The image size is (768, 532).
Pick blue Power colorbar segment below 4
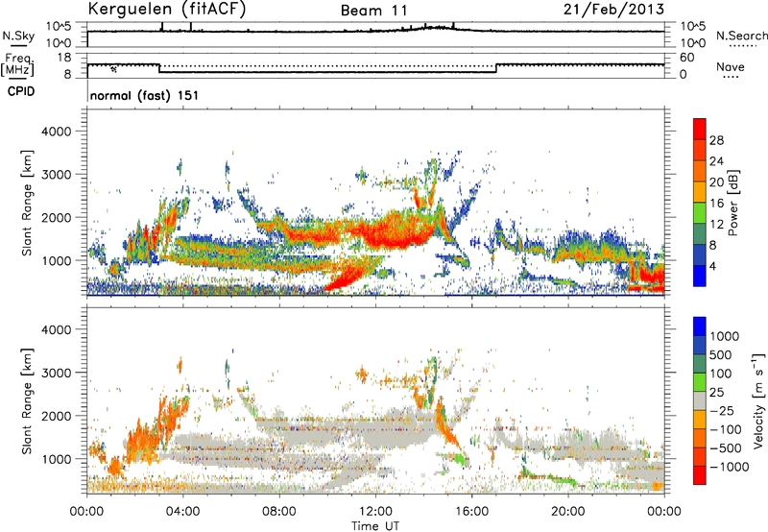(700, 276)
